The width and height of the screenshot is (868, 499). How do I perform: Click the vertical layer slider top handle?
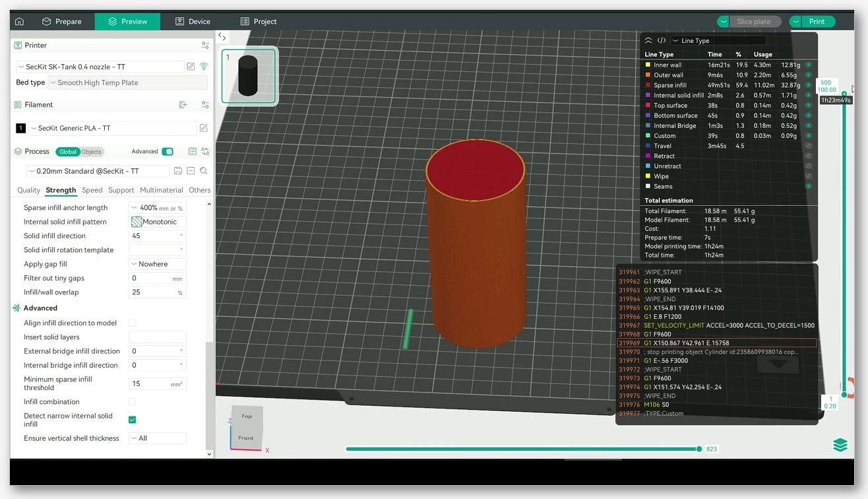[844, 93]
